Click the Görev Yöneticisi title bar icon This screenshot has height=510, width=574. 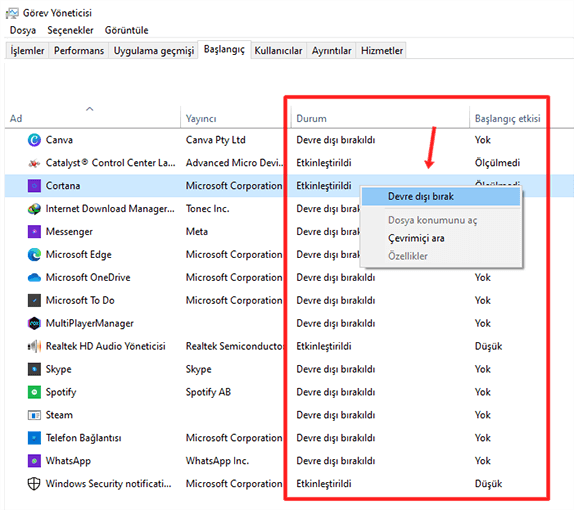coord(12,13)
